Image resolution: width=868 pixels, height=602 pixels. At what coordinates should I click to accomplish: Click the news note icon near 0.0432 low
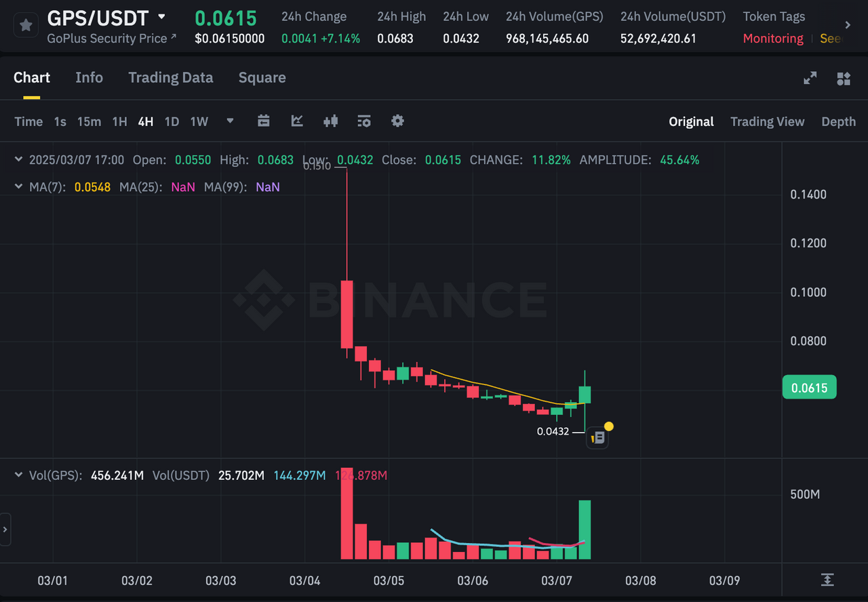(597, 439)
